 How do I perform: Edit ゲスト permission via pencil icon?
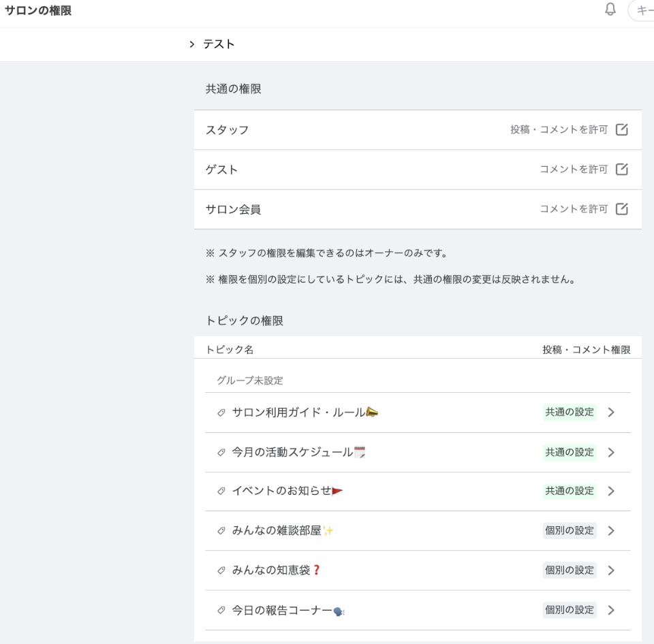point(622,170)
